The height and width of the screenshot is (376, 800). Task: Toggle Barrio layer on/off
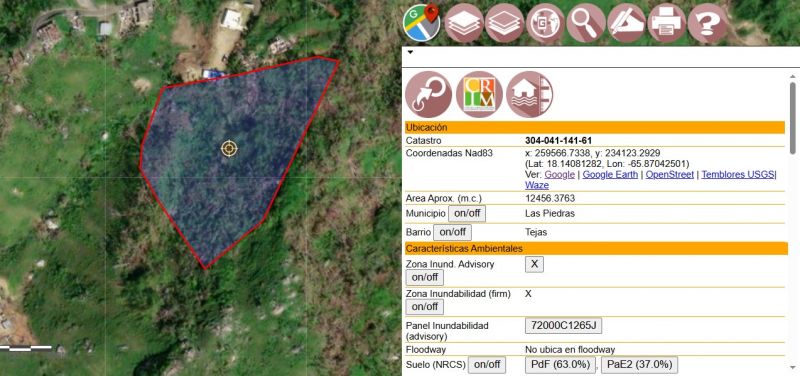coord(453,232)
